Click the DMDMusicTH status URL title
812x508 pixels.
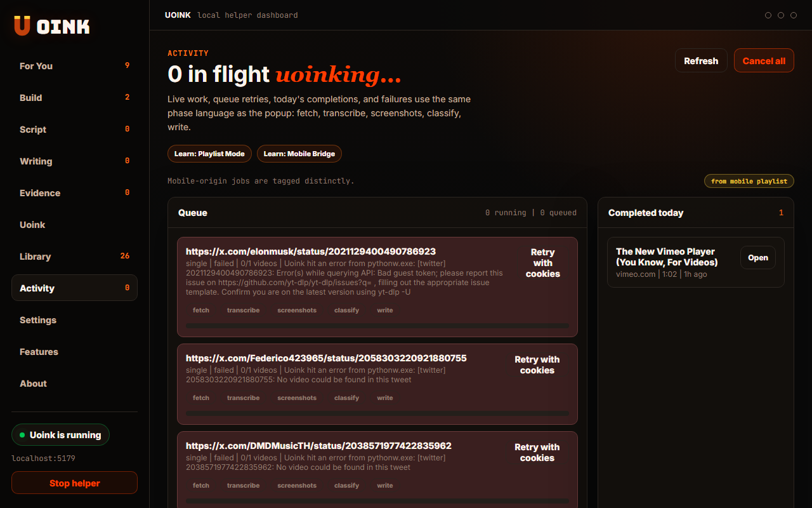pos(318,446)
